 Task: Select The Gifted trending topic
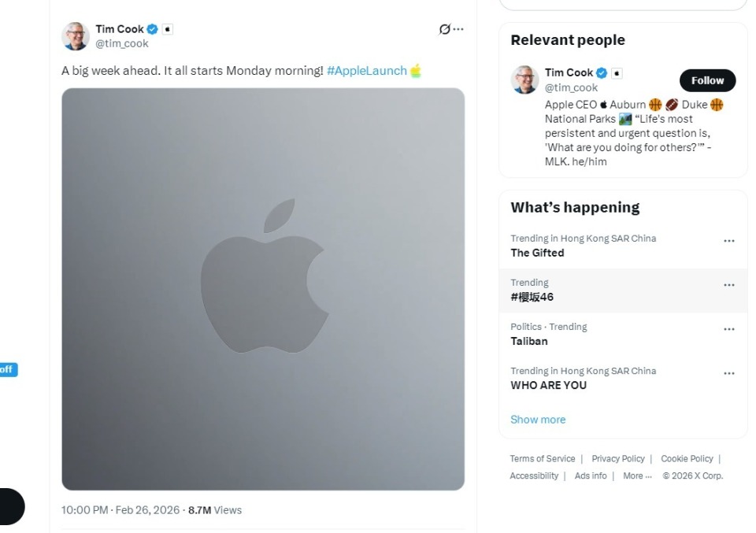537,253
